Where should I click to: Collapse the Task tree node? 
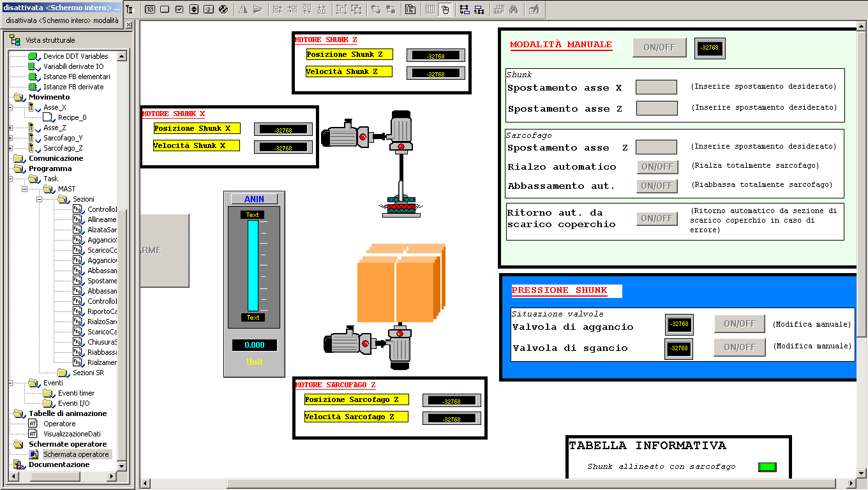point(11,179)
